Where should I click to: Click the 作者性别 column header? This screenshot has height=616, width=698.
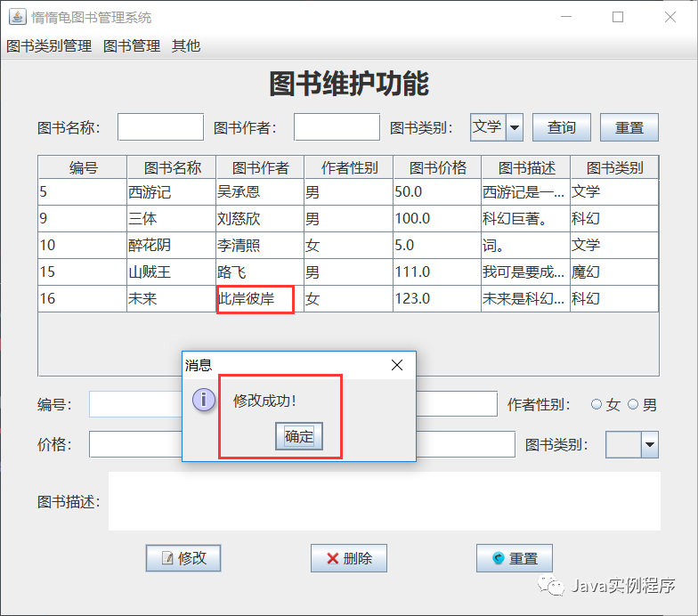click(349, 167)
